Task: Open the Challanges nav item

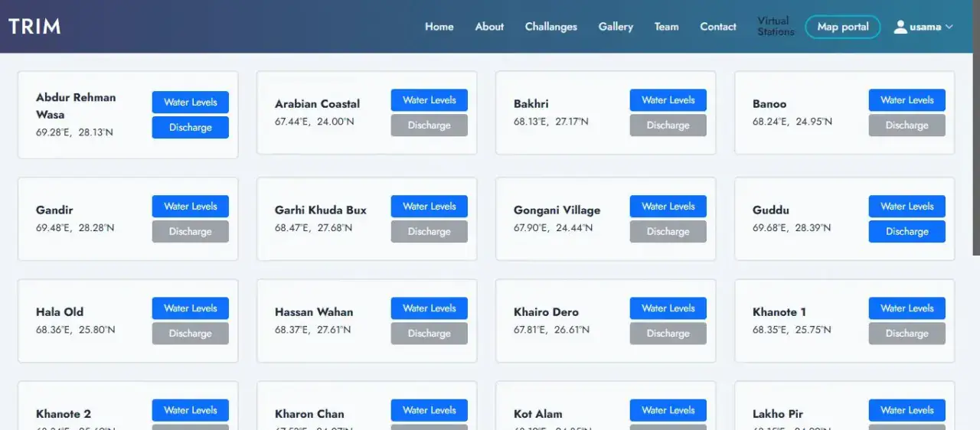Action: [x=551, y=27]
